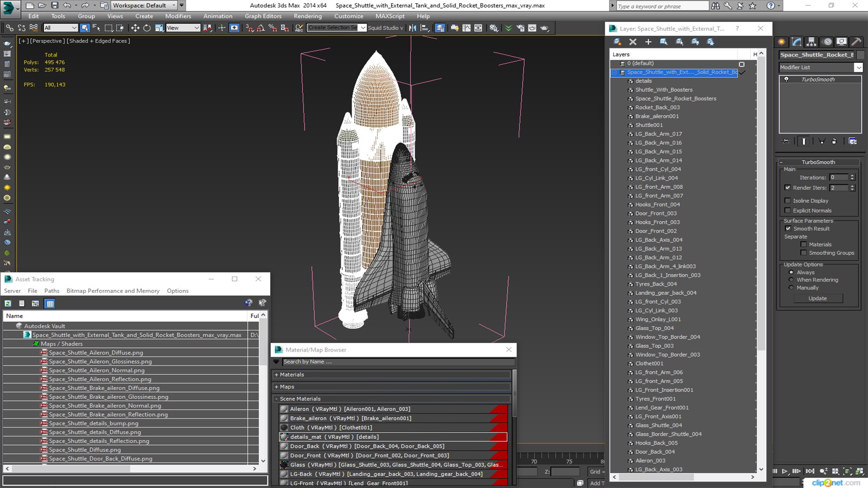This screenshot has width=868, height=488.
Task: Click Add Selected Objects plus icon
Action: pyautogui.click(x=648, y=42)
